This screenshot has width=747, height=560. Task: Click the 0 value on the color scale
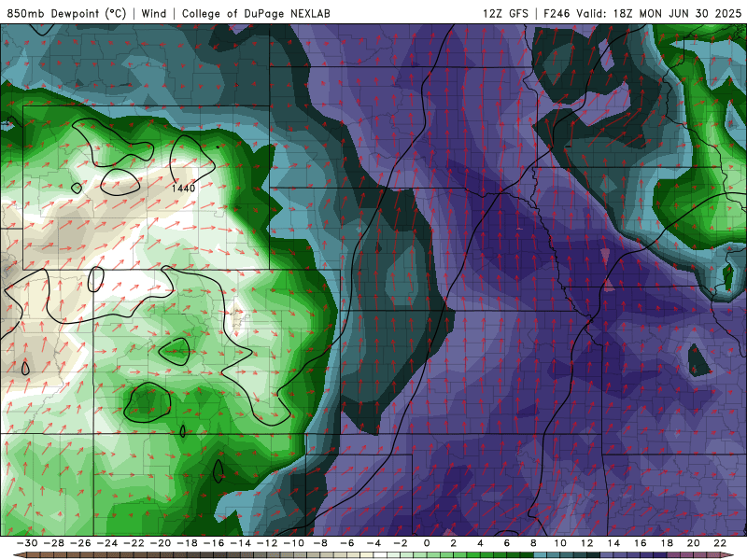(x=427, y=543)
